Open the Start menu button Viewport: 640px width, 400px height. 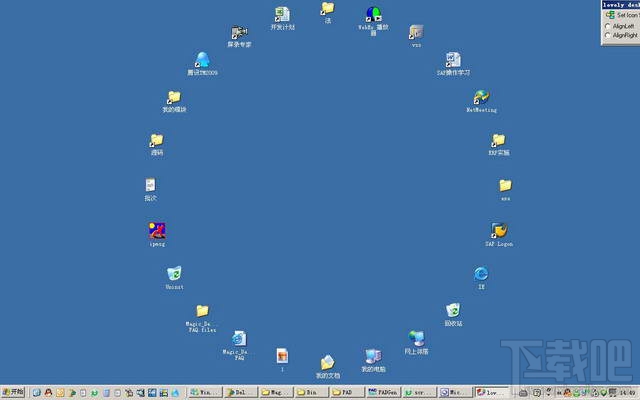pyautogui.click(x=13, y=392)
